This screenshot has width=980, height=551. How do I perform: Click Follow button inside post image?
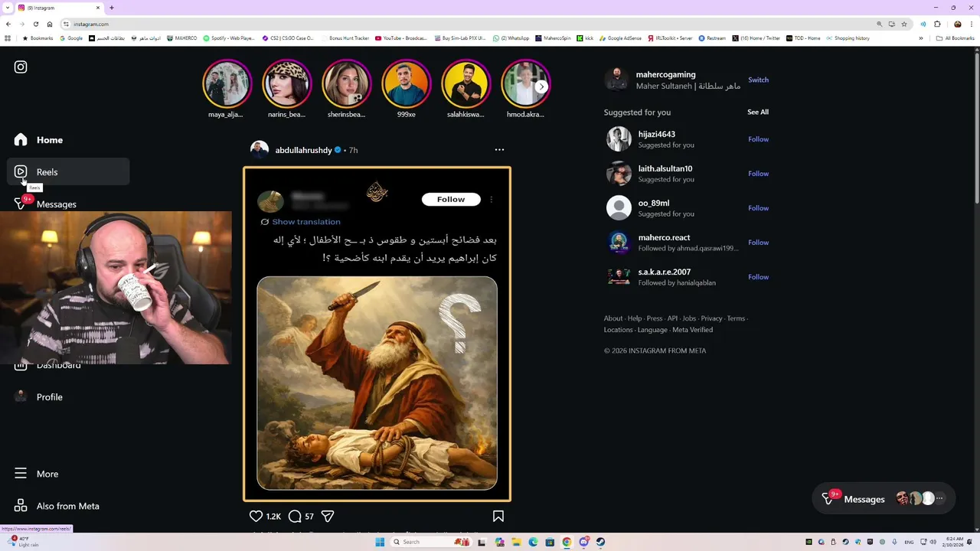pyautogui.click(x=451, y=200)
